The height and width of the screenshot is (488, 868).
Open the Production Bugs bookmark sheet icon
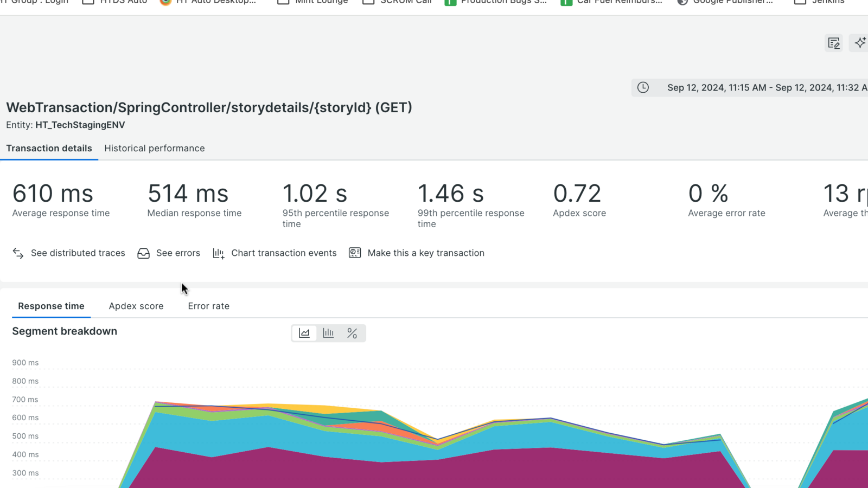(450, 2)
